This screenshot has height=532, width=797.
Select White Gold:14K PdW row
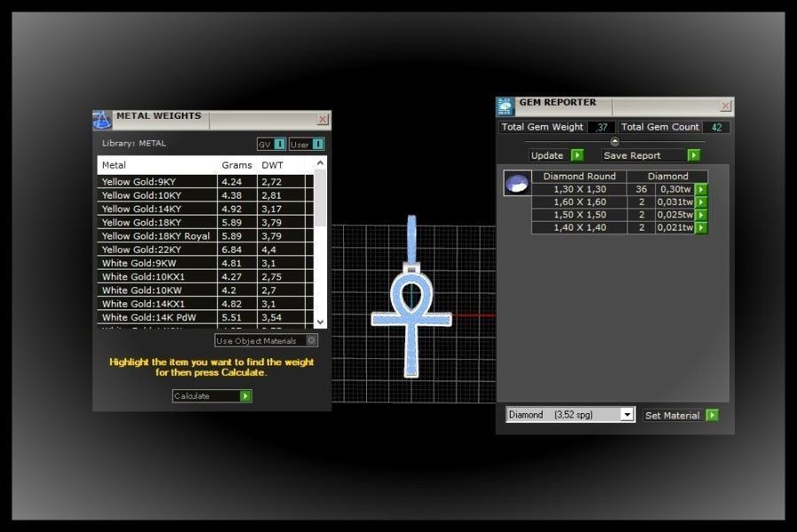pyautogui.click(x=206, y=317)
